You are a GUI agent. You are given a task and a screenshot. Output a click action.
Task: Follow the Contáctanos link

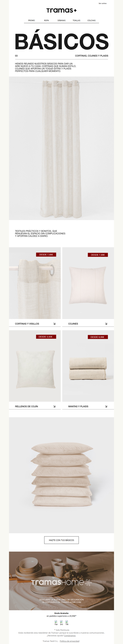click(x=70, y=635)
